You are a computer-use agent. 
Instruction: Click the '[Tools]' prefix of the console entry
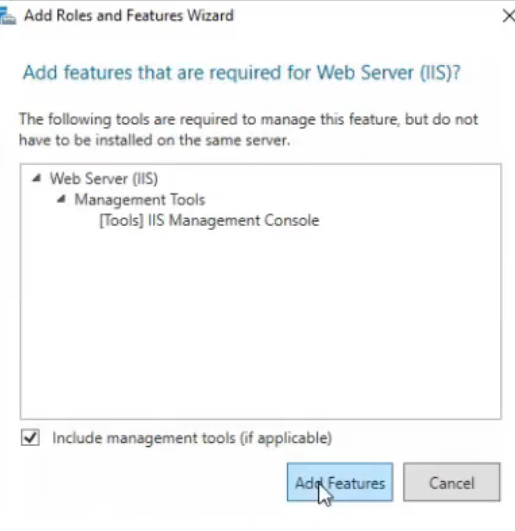(121, 220)
